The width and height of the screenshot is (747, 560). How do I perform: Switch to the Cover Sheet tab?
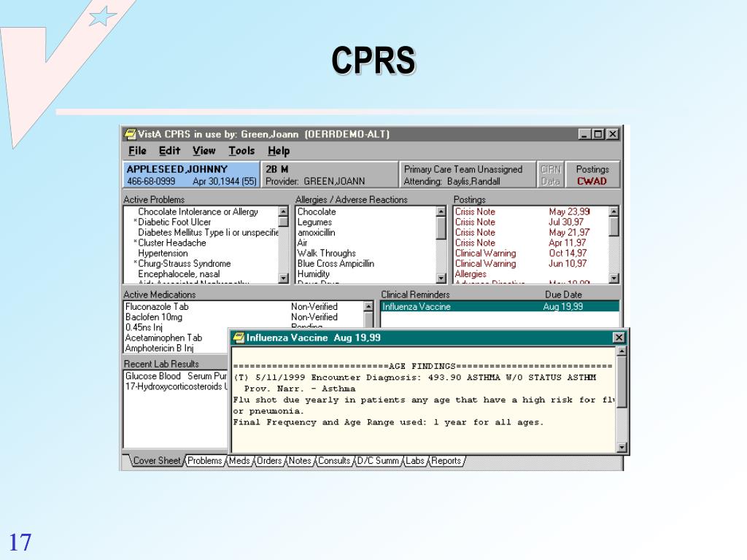(157, 461)
